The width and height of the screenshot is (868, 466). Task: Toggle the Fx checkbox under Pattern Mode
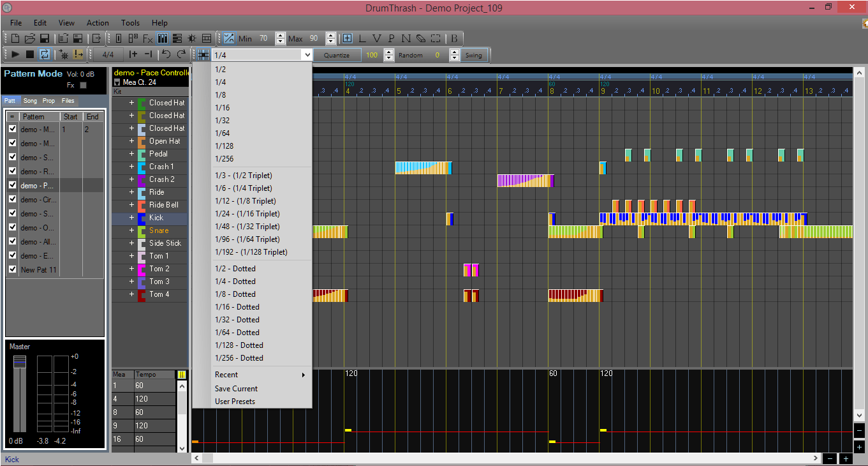coord(83,85)
